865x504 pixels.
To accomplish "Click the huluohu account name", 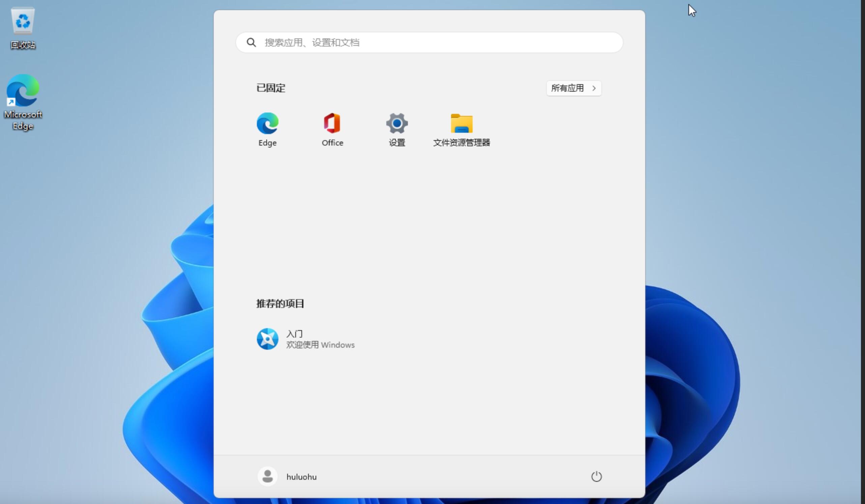I will coord(301,477).
